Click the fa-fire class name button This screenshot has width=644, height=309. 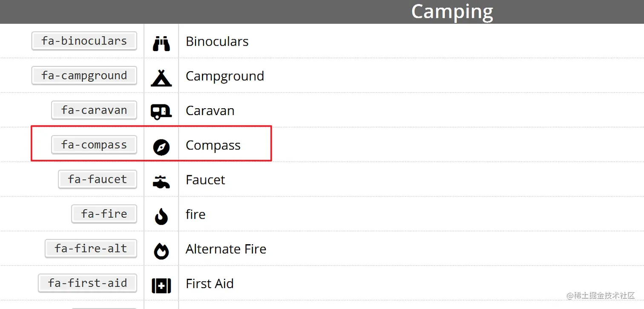coord(104,214)
